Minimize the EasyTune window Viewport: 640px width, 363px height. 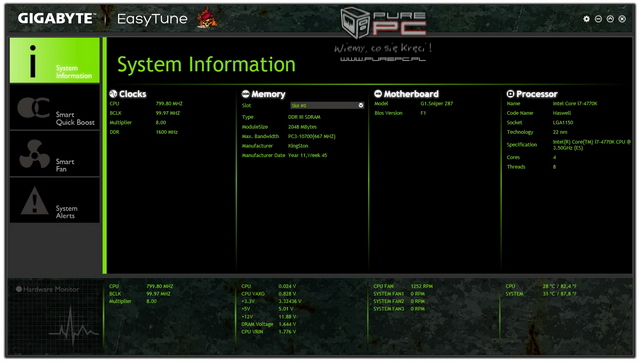598,19
